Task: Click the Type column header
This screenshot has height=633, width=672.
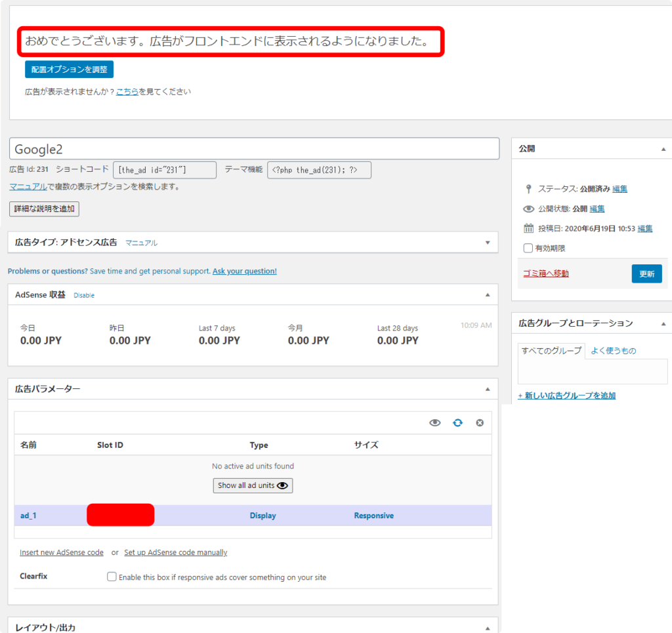Action: coord(259,445)
